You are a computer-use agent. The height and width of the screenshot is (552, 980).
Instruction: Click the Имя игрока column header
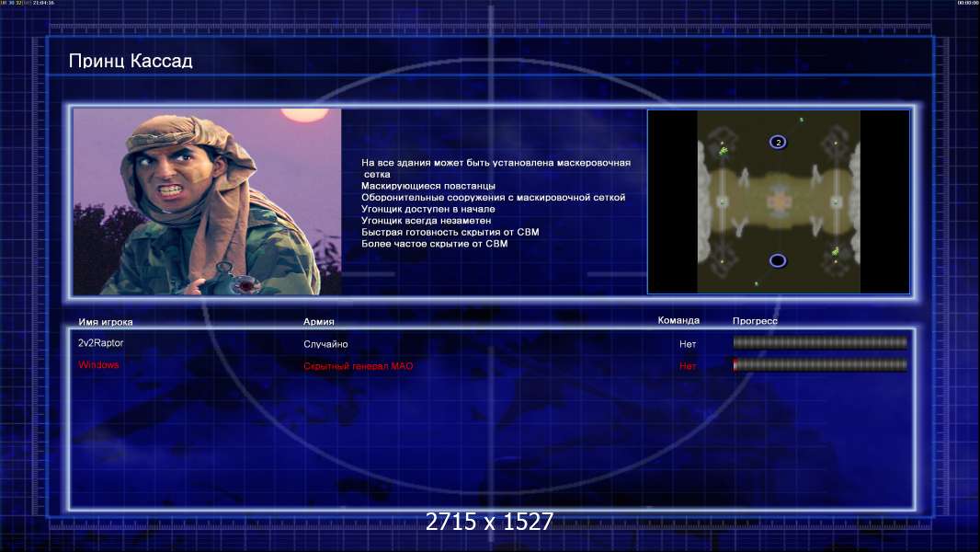point(106,322)
